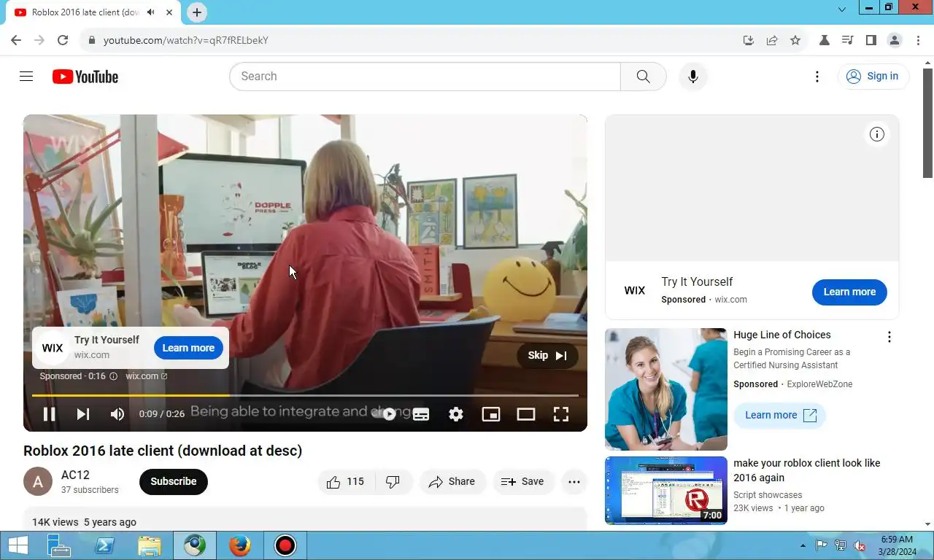Go back in browser
The height and width of the screenshot is (560, 934).
16,40
